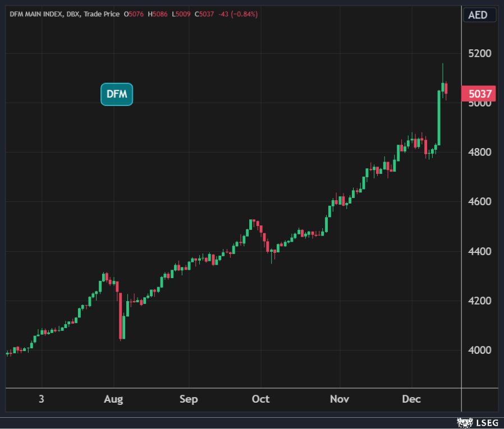Click the high value H5086
This screenshot has width=504, height=429.
pos(158,14)
